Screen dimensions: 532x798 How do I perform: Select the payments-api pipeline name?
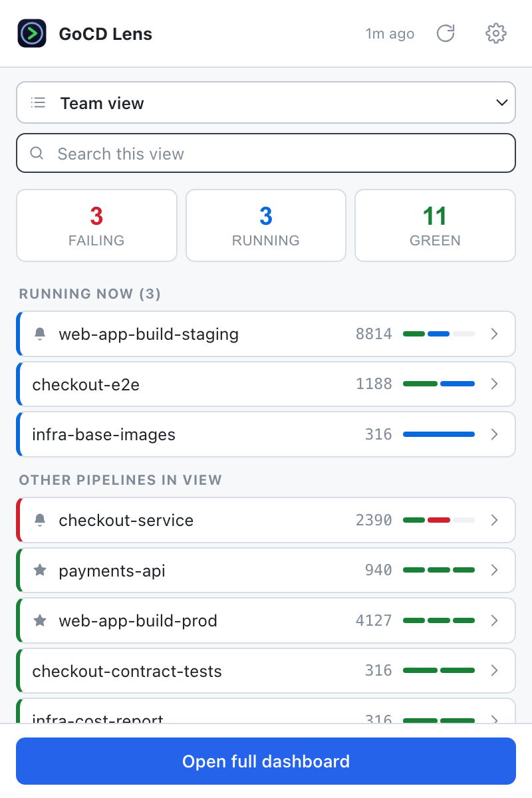coord(112,570)
